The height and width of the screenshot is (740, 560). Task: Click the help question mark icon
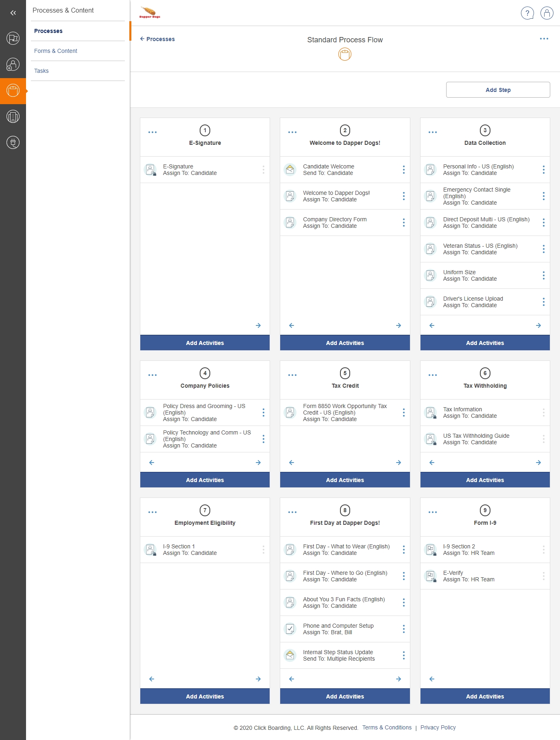[x=527, y=13]
